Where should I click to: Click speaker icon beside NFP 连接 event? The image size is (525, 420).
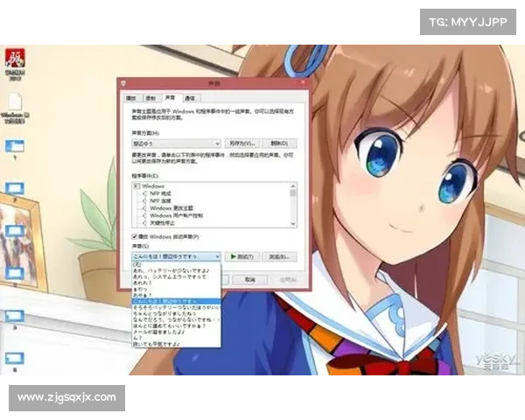[x=144, y=201]
